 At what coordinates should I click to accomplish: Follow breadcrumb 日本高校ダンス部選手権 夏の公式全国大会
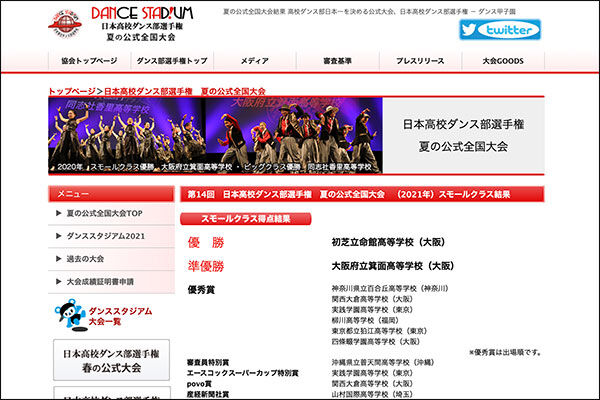(x=184, y=91)
